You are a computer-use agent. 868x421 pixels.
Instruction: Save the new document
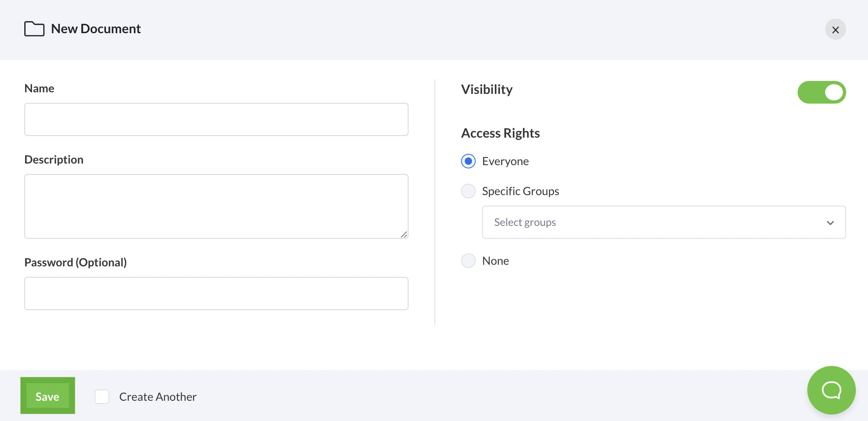[x=48, y=396]
